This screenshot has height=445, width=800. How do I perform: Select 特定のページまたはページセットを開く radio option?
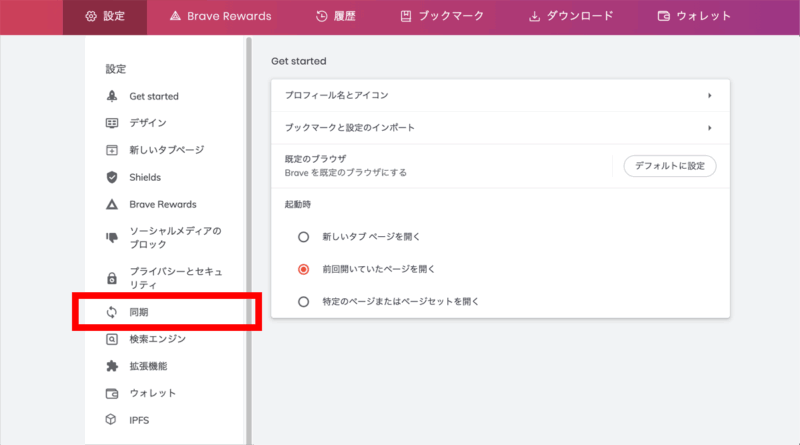(304, 301)
